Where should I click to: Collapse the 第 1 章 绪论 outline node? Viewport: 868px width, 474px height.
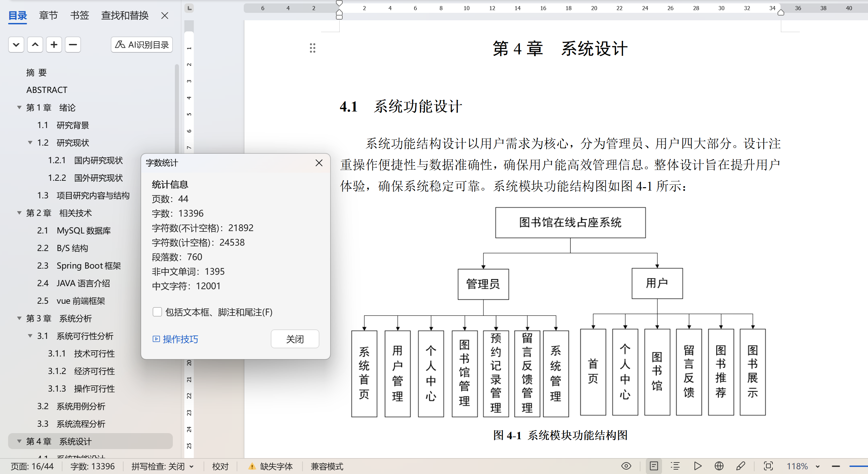pos(19,108)
